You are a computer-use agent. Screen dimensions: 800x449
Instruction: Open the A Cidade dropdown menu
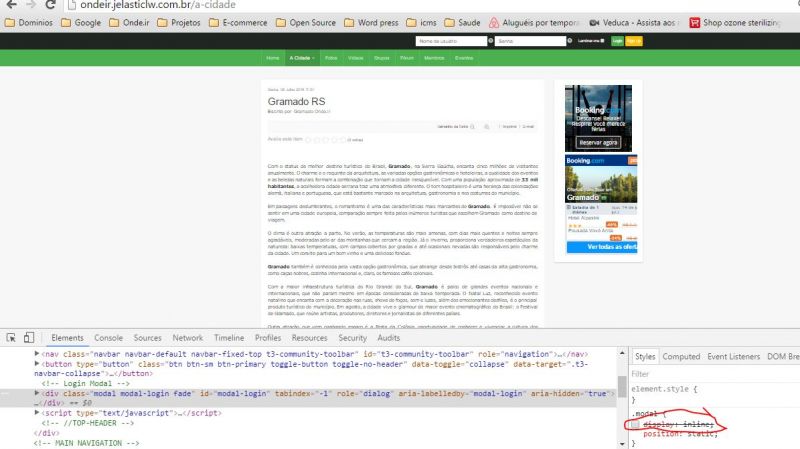pyautogui.click(x=302, y=58)
